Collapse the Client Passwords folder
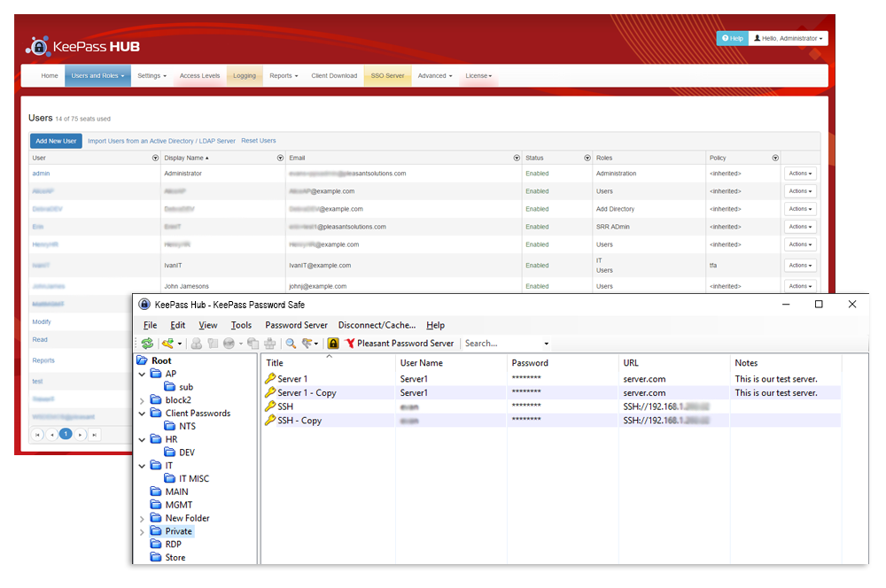This screenshot has height=588, width=886. point(142,414)
